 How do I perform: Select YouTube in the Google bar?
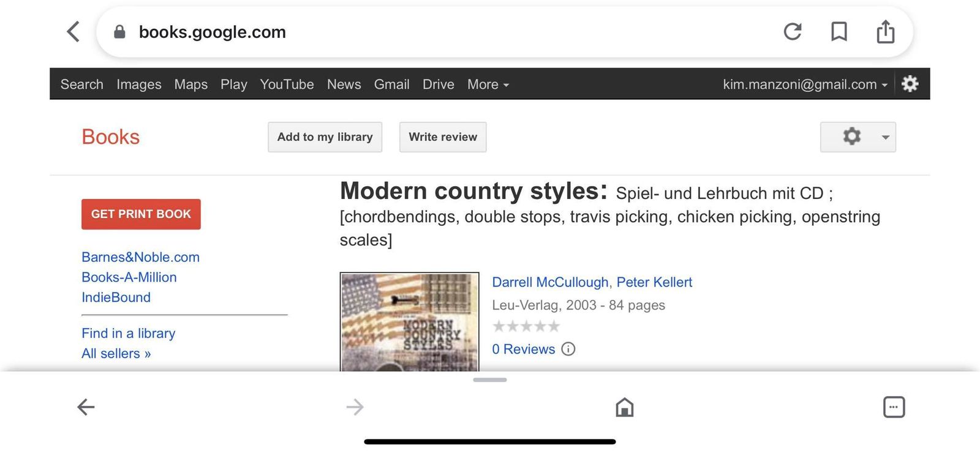click(x=287, y=84)
